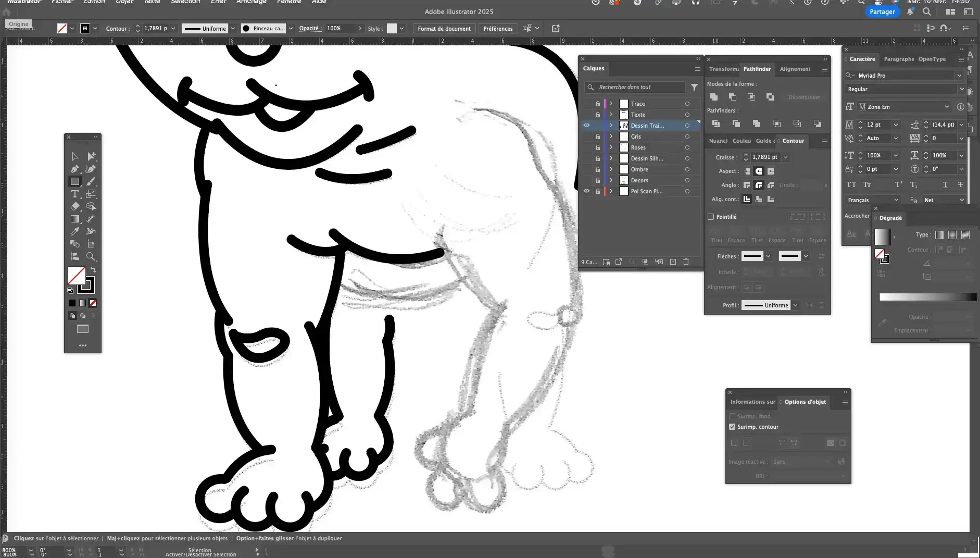Open the Myriad Pro font dropdown

[x=959, y=76]
